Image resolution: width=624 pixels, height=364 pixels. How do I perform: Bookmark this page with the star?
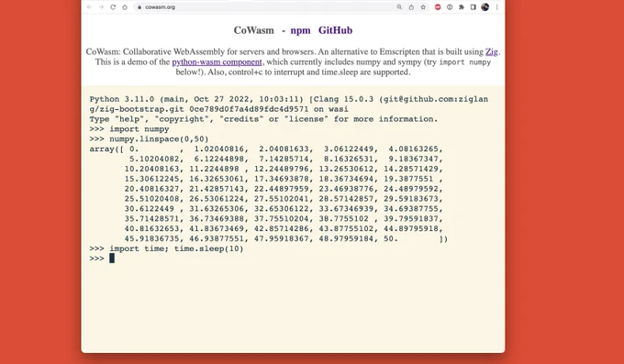point(423,7)
